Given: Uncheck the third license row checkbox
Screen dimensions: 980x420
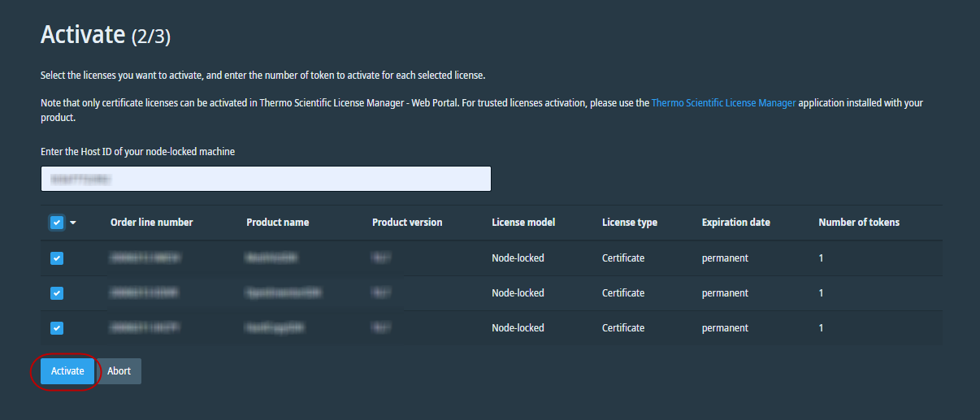Looking at the screenshot, I should click(57, 328).
